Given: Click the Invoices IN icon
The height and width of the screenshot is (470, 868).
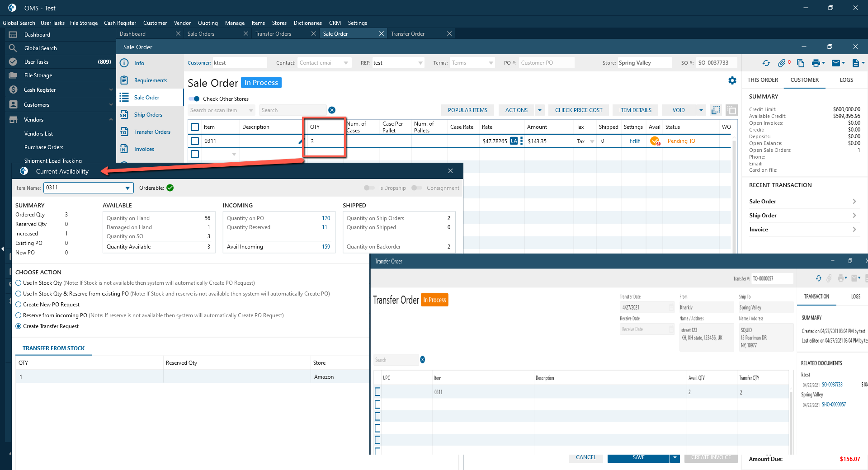Looking at the screenshot, I should [124, 149].
